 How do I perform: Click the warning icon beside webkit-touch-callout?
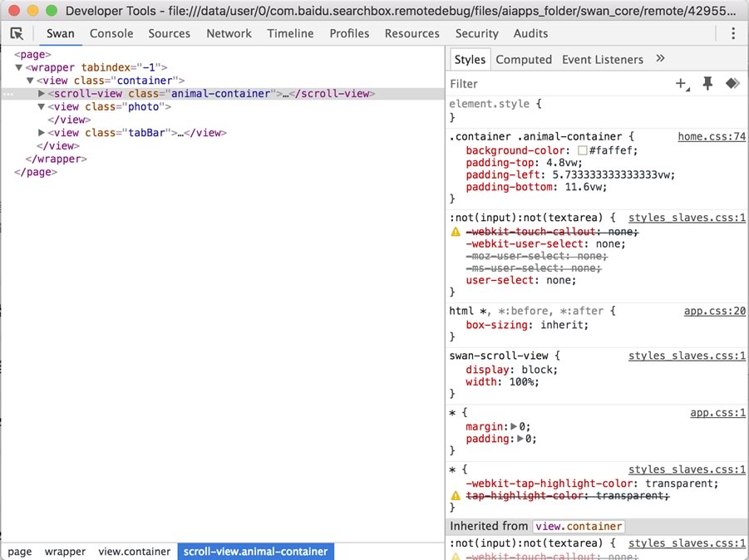[456, 232]
